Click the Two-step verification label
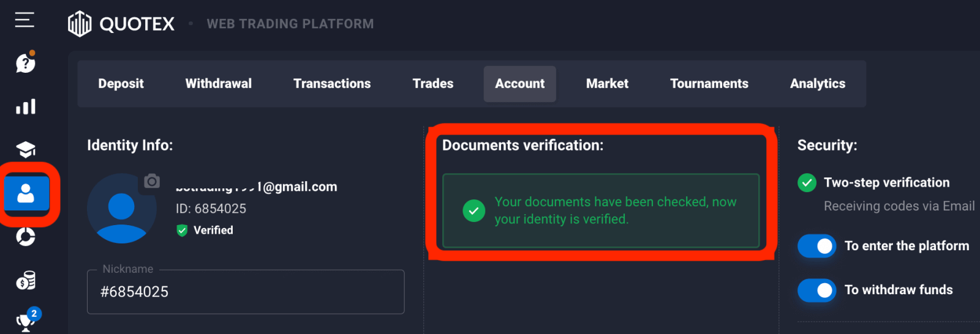980x334 pixels. (x=887, y=182)
